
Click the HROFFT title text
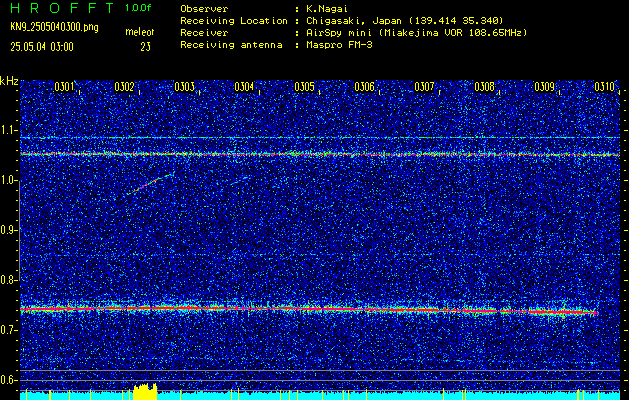point(63,8)
